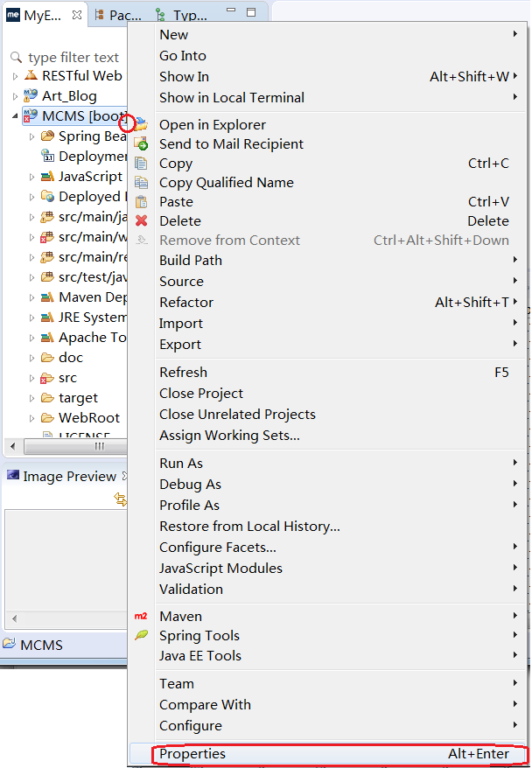Open the Compare With submenu
The image size is (532, 768).
pyautogui.click(x=329, y=705)
